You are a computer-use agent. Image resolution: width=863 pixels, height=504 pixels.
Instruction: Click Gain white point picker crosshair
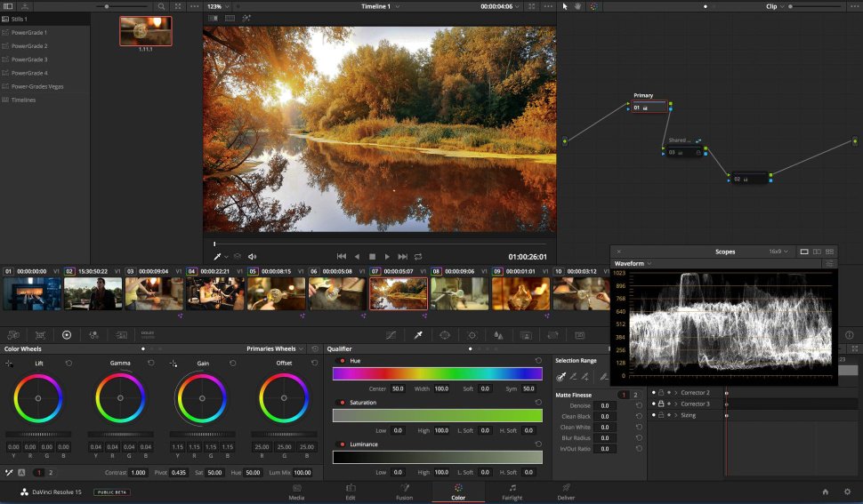173,364
